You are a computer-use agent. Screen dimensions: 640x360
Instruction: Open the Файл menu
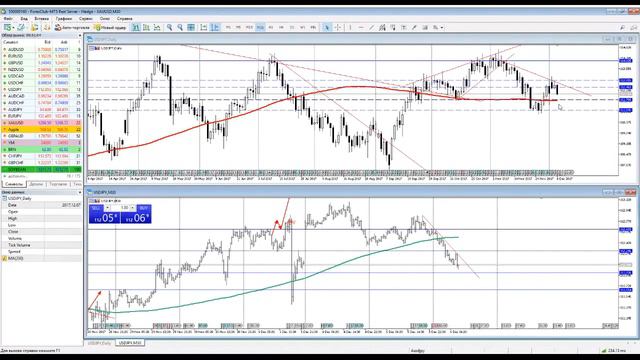(8, 18)
